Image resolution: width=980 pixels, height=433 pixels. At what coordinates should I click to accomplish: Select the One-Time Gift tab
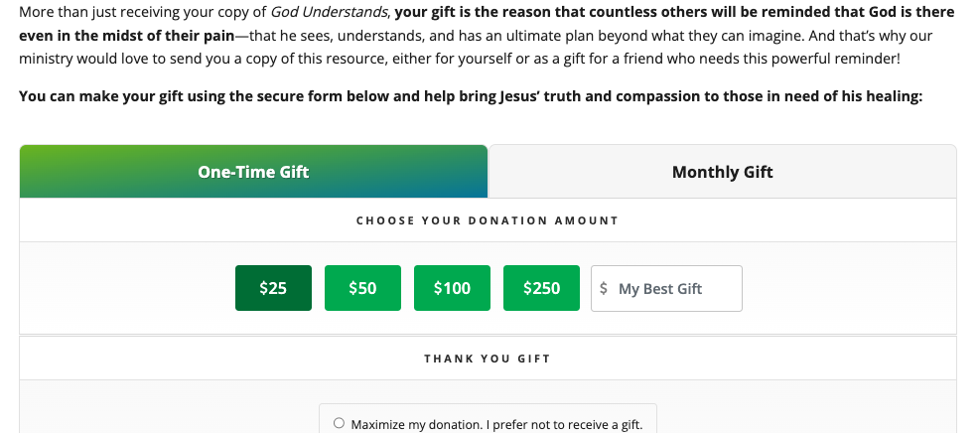[253, 172]
